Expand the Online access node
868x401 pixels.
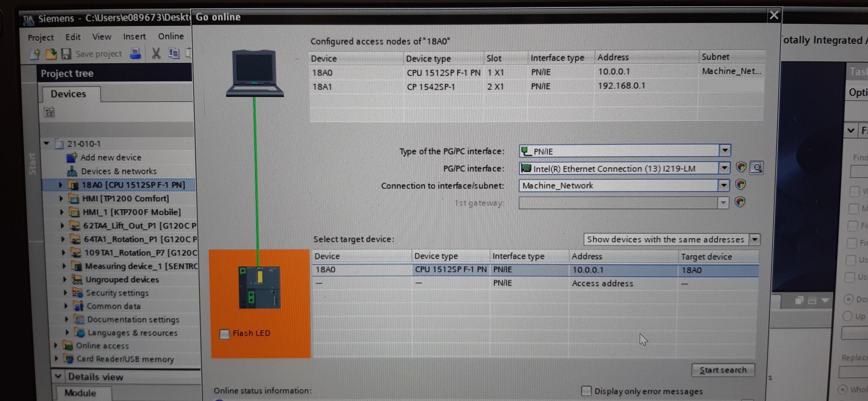[55, 345]
